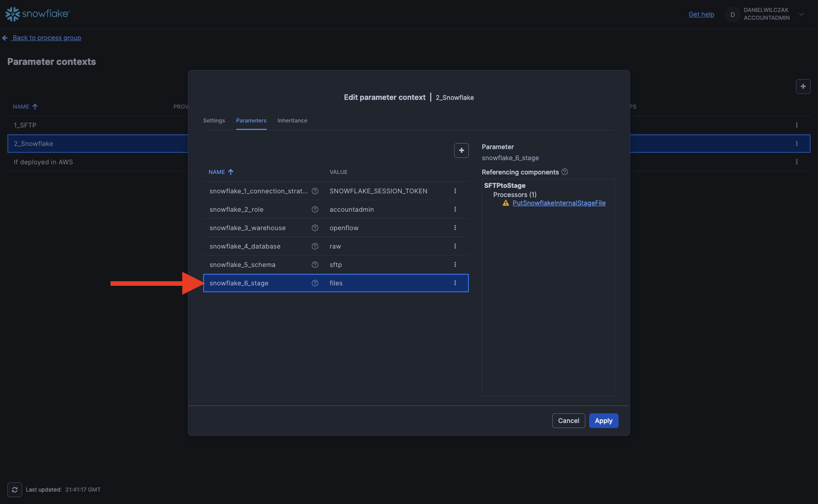
Task: Click the add parameter plus button
Action: [x=461, y=151]
